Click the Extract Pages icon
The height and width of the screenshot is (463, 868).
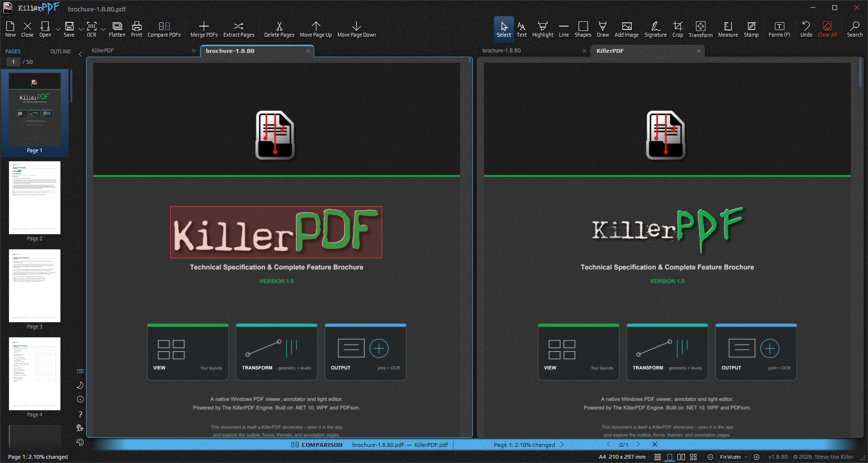click(239, 29)
